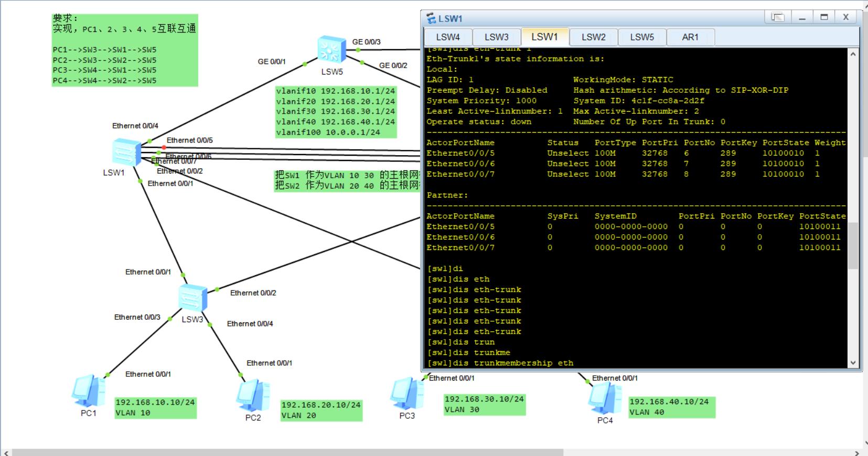Click the 'Ethernet 0/0/3' label near LSW3
The image size is (868, 456).
(137, 317)
